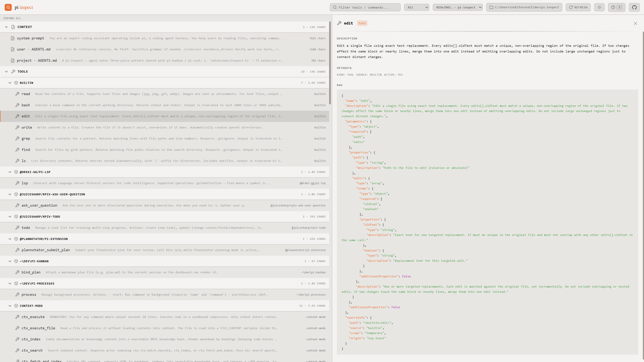Viewport: 644px width, 362px height.
Task: Collapse the @JUICESHARP/RPIV-TODO group
Action: (x=10, y=217)
